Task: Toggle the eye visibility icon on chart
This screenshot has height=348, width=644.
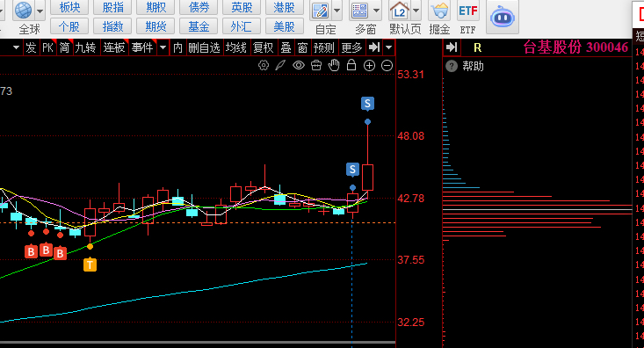Action: click(299, 65)
